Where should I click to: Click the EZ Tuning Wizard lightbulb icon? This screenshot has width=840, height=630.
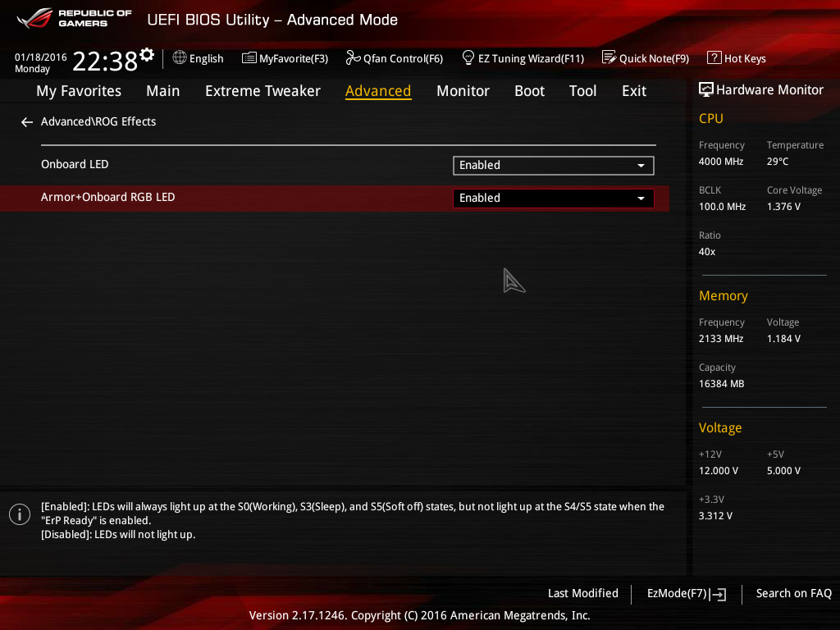(x=468, y=57)
